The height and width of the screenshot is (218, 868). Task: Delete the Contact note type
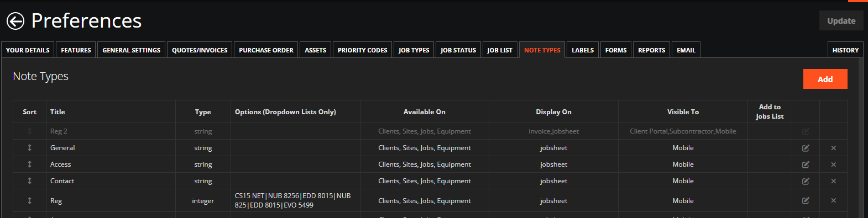[x=833, y=181]
